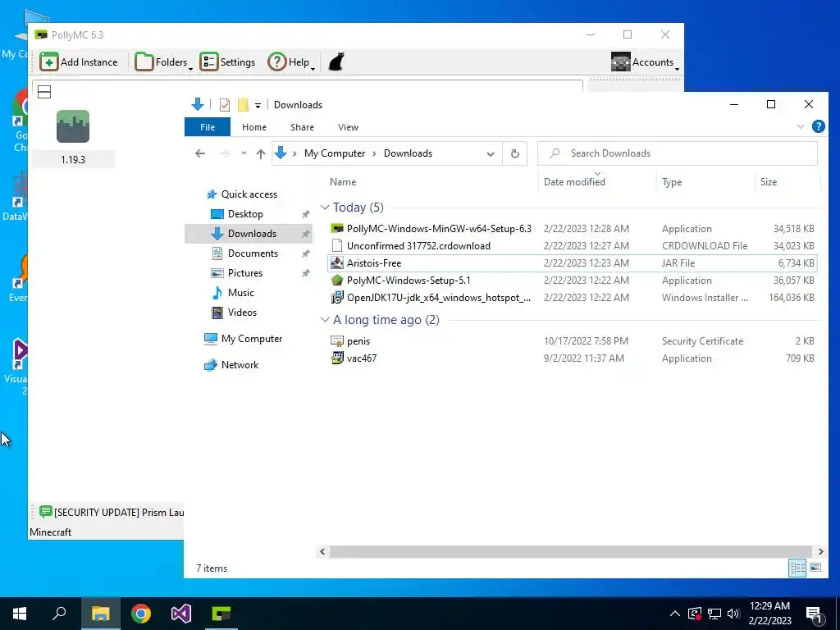This screenshot has width=840, height=630.
Task: Click the Search Downloads field
Action: tap(677, 153)
